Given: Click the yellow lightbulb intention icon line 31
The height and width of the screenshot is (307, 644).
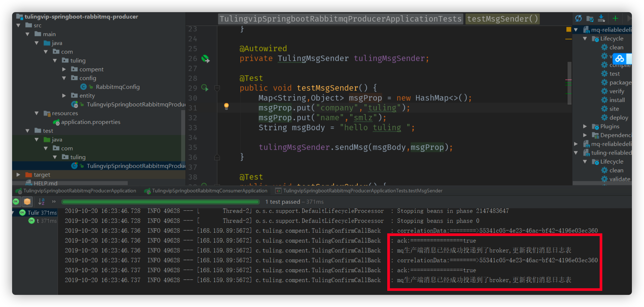Looking at the screenshot, I should (x=227, y=106).
